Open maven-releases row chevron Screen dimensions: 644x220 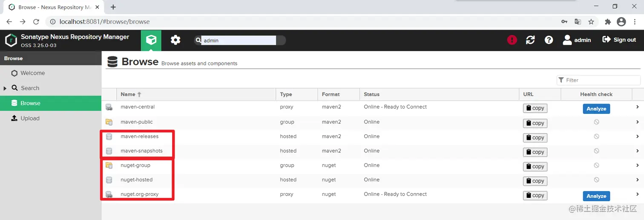(638, 136)
